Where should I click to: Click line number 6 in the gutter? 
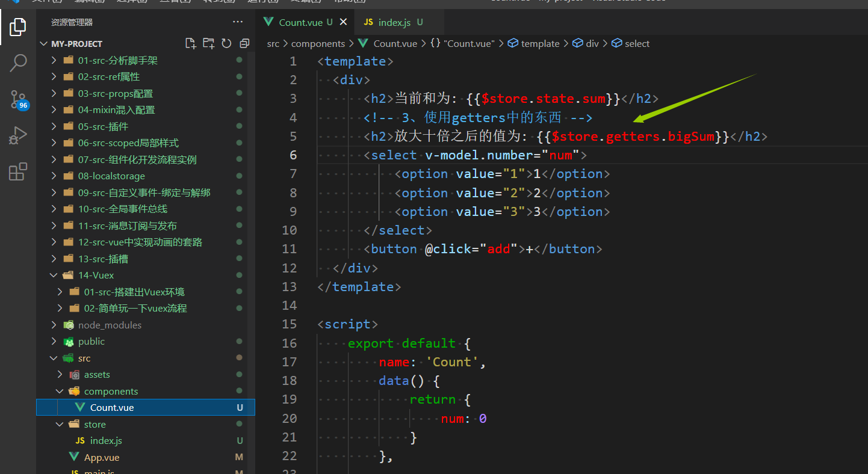293,155
